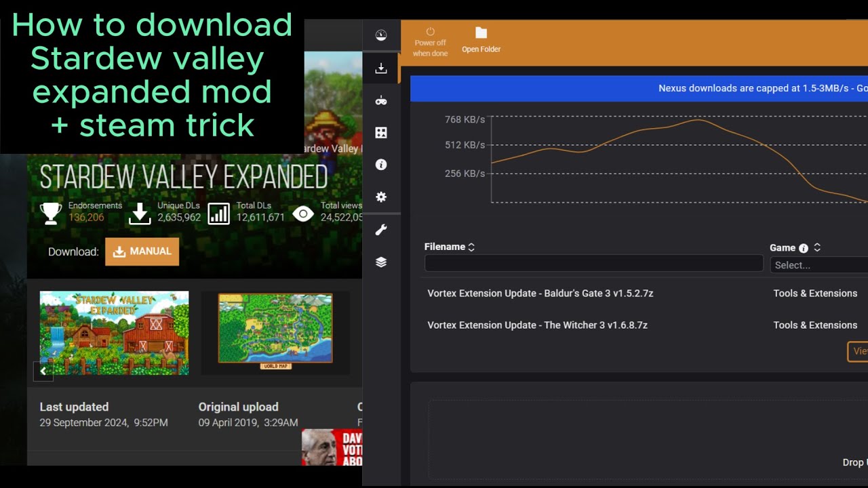Click the Total DLs bar chart icon

pos(218,213)
